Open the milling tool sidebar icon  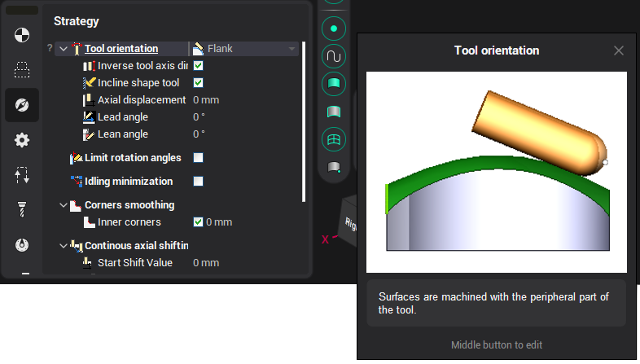[22, 210]
